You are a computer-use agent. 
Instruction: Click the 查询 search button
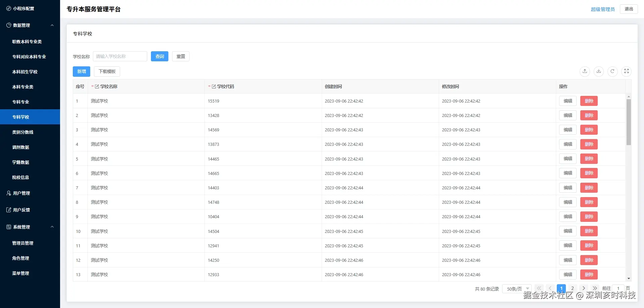coord(160,56)
